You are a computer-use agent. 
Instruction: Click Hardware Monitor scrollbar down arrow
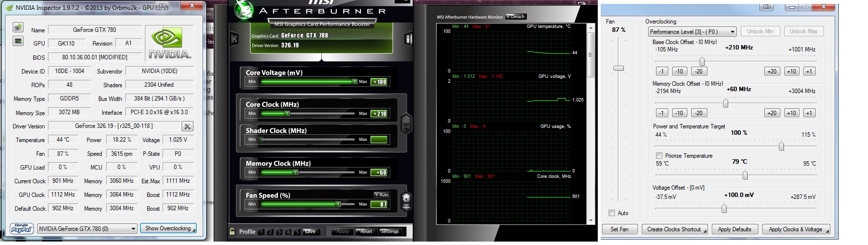pos(590,221)
